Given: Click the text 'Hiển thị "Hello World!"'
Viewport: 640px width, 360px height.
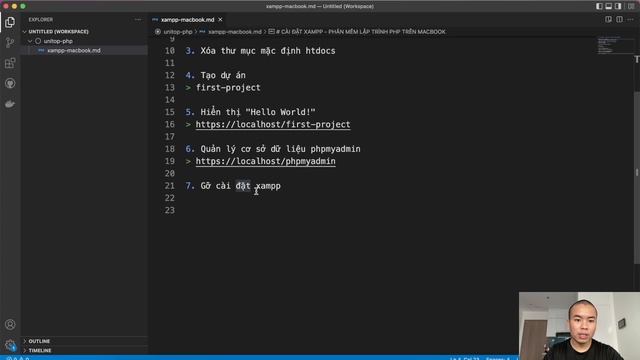Looking at the screenshot, I should (x=258, y=112).
